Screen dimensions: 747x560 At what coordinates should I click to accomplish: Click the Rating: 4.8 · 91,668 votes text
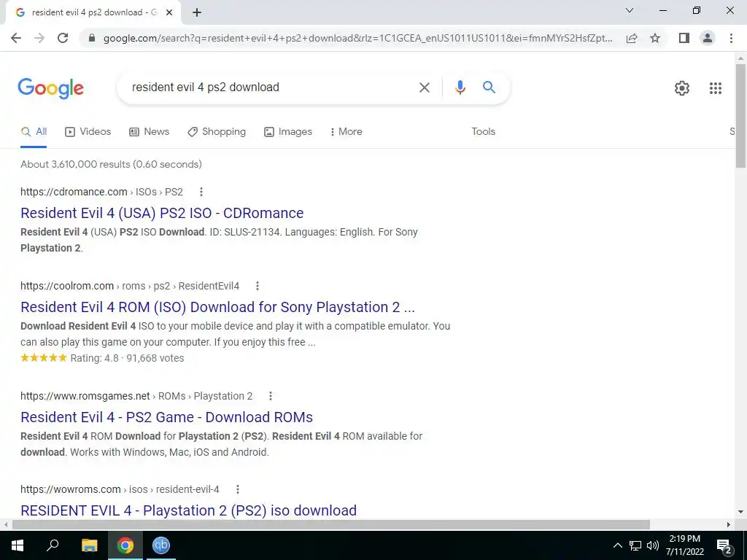pyautogui.click(x=127, y=358)
